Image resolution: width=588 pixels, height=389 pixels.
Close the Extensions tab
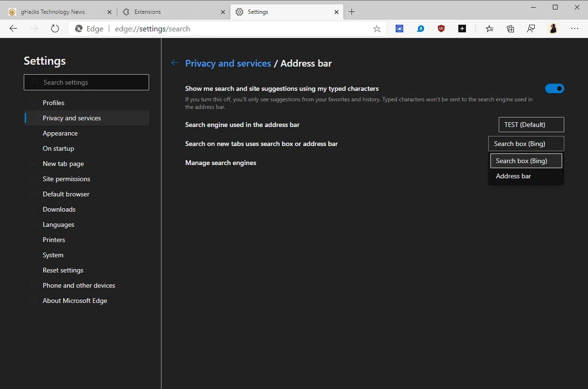222,12
